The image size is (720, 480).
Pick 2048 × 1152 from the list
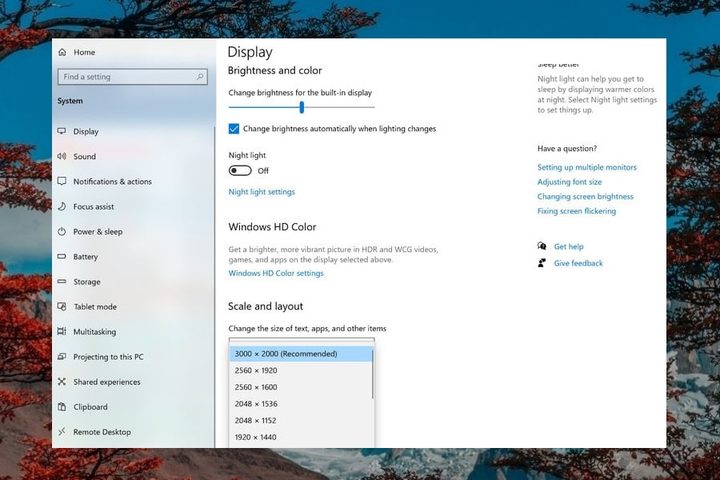click(301, 420)
